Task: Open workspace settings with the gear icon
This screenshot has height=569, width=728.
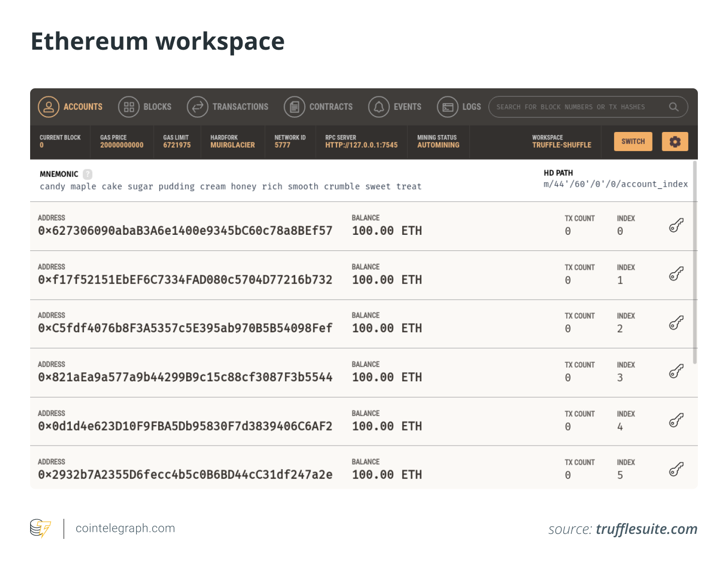Action: click(x=675, y=141)
